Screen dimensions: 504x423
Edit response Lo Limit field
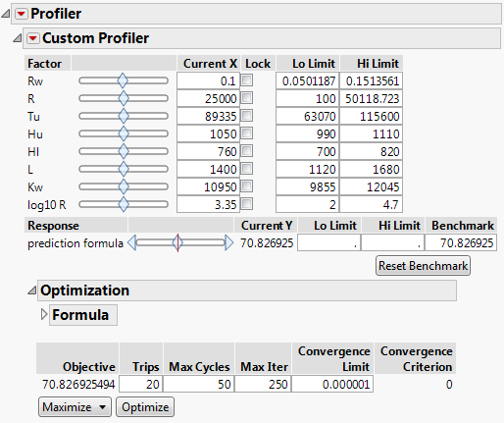[x=328, y=243]
